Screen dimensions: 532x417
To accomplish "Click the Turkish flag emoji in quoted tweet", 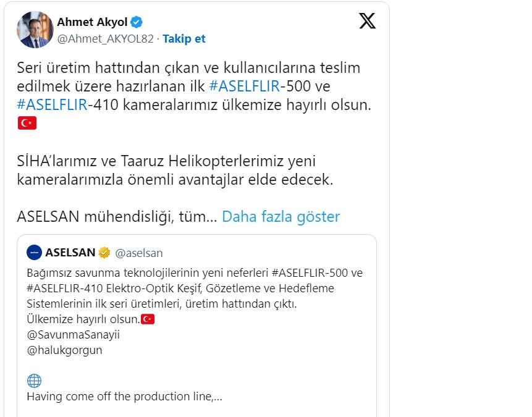I will point(148,319).
